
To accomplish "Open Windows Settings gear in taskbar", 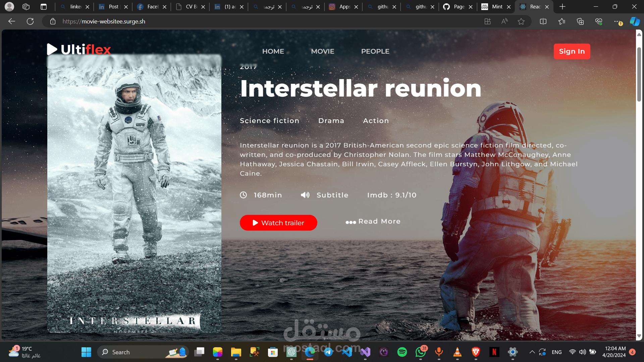I will click(513, 352).
